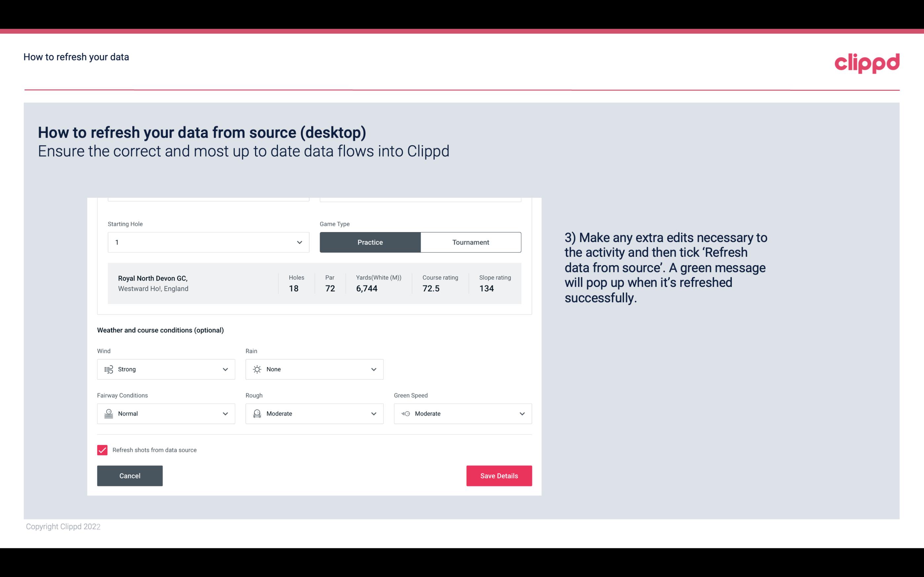Click the wind condition icon
Screen dimensions: 924x577
[108, 369]
